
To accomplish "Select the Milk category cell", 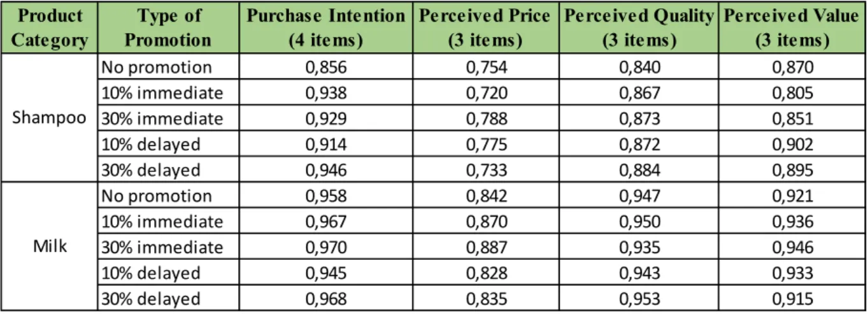I will [x=50, y=247].
